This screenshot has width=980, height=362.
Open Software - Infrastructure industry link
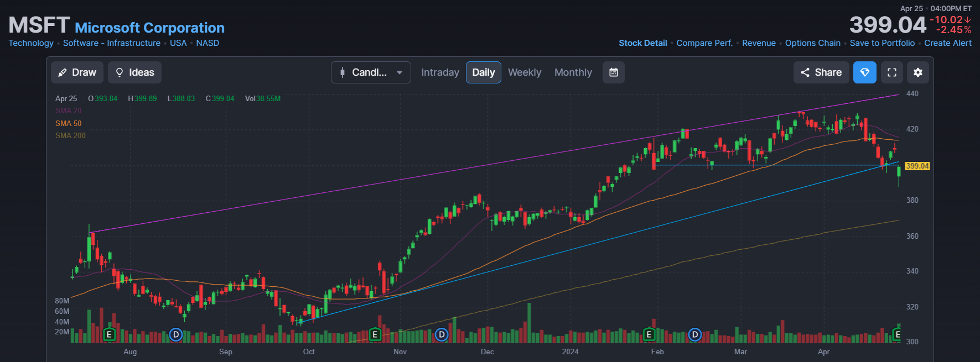coord(112,43)
